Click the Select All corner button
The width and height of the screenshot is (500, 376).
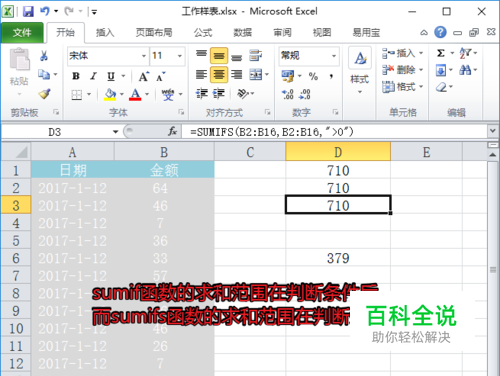coord(16,152)
